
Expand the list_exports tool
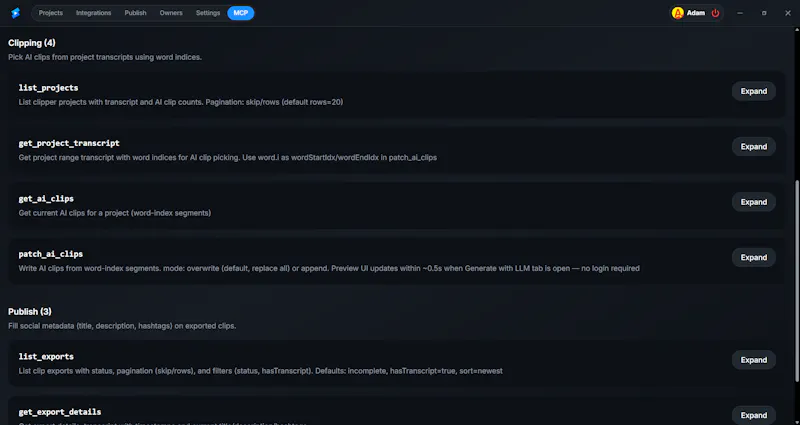(754, 360)
